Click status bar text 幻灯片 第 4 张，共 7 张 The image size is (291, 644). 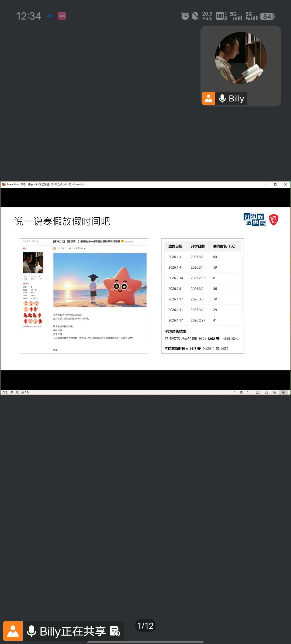click(x=16, y=392)
